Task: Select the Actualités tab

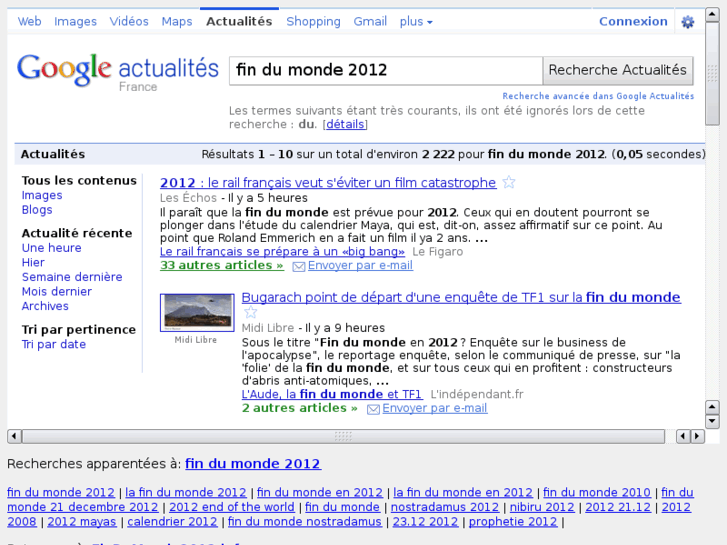Action: point(239,21)
